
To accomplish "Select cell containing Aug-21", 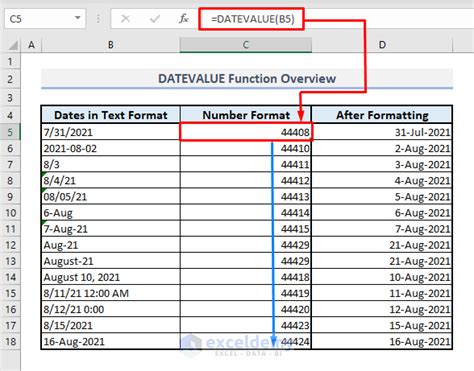I will coord(111,245).
